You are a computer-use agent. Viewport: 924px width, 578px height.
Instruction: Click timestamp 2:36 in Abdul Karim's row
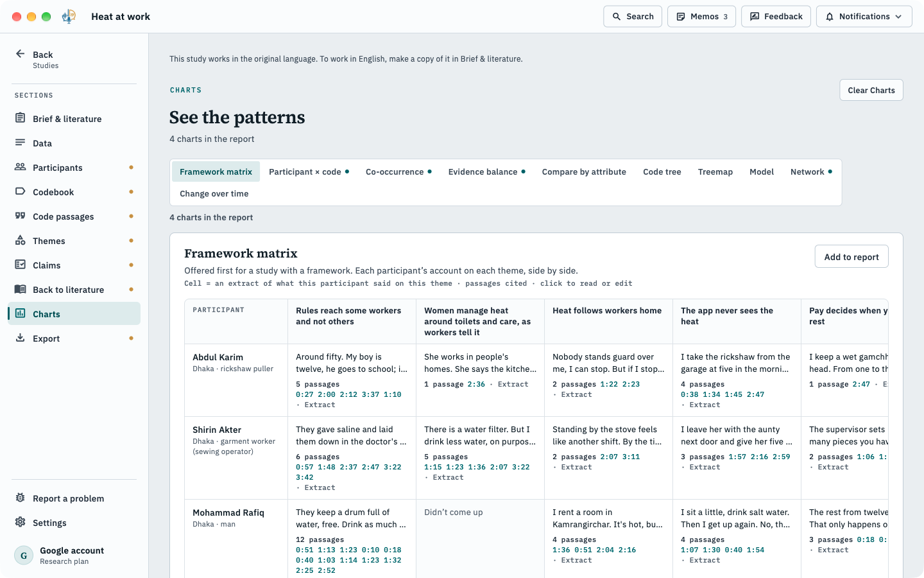476,384
